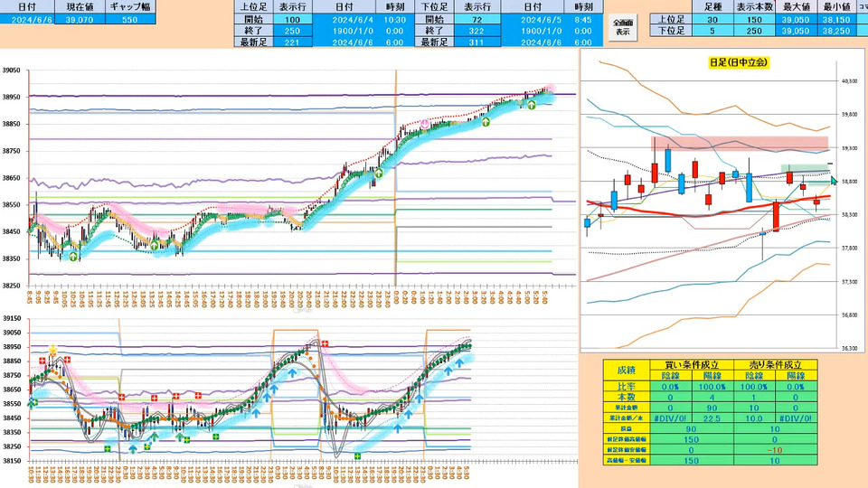Select the 下位足 最新足 value 311
Screen dimensions: 868x488
[x=477, y=42]
